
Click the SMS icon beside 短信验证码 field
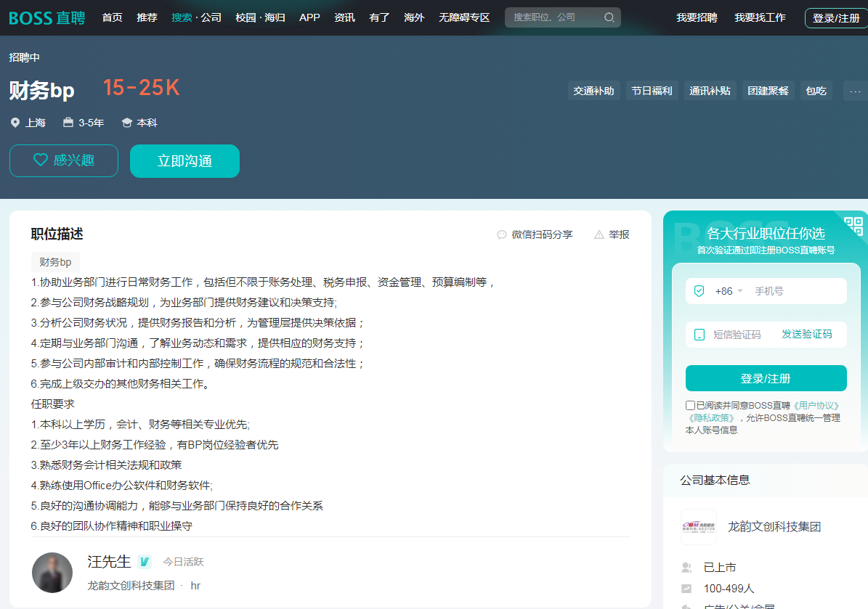click(x=698, y=334)
